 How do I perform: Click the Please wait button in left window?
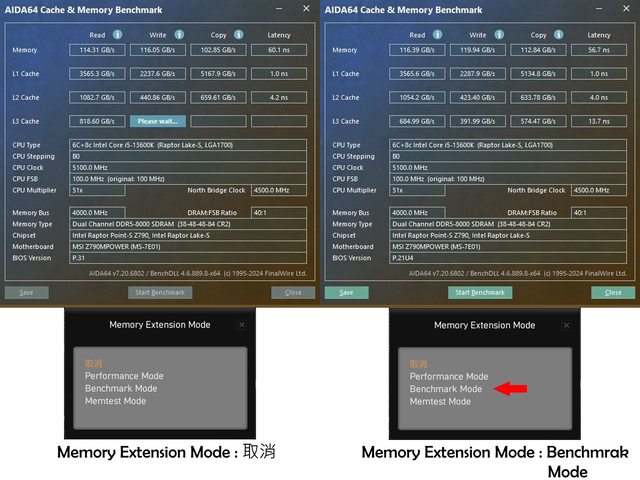click(157, 121)
